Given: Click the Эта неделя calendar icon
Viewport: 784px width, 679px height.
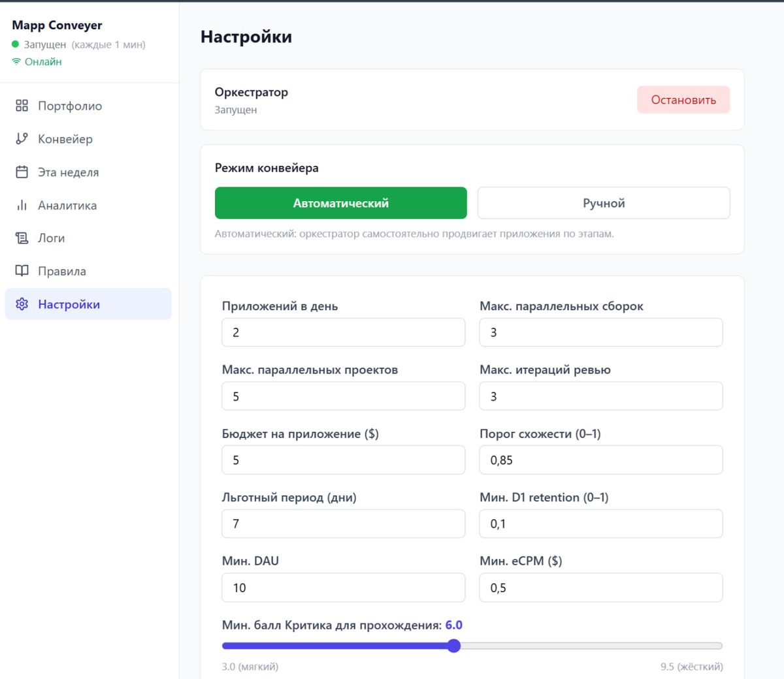Looking at the screenshot, I should (x=22, y=172).
